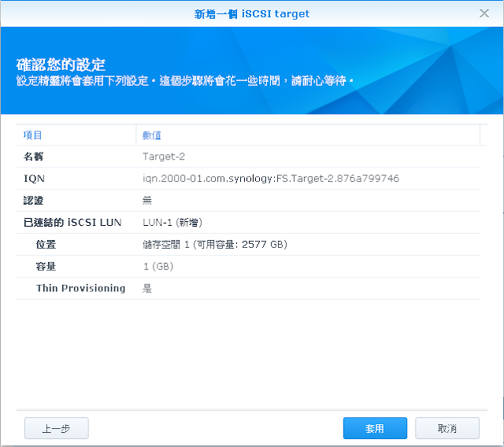Select the Target-2 name value

164,157
